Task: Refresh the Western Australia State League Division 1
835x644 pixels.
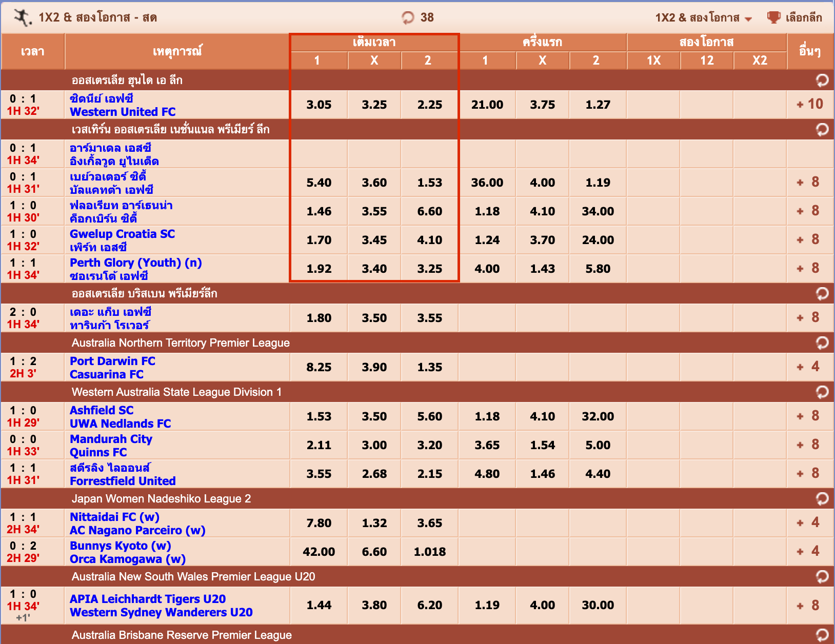Action: click(x=822, y=392)
